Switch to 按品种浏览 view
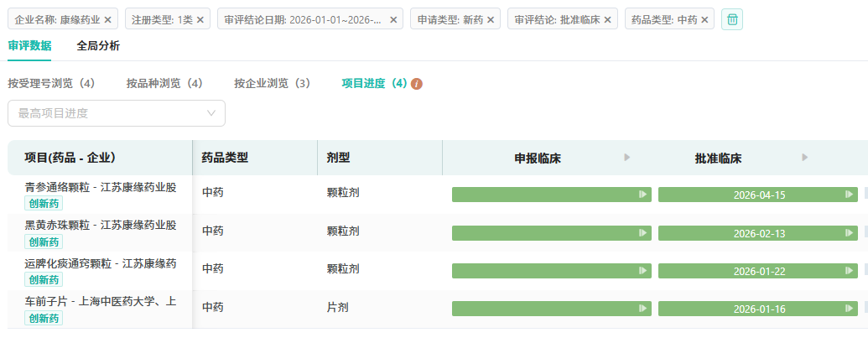 pyautogui.click(x=164, y=84)
